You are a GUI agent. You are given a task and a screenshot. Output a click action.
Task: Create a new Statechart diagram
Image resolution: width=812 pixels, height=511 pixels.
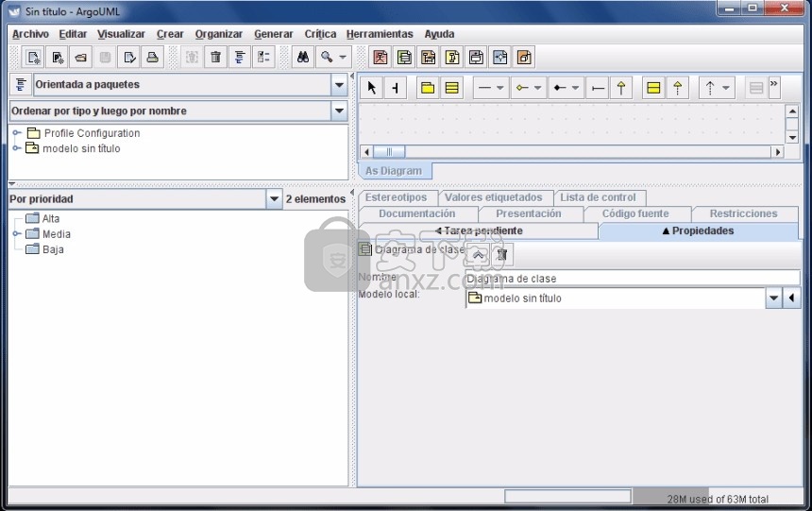(x=476, y=57)
